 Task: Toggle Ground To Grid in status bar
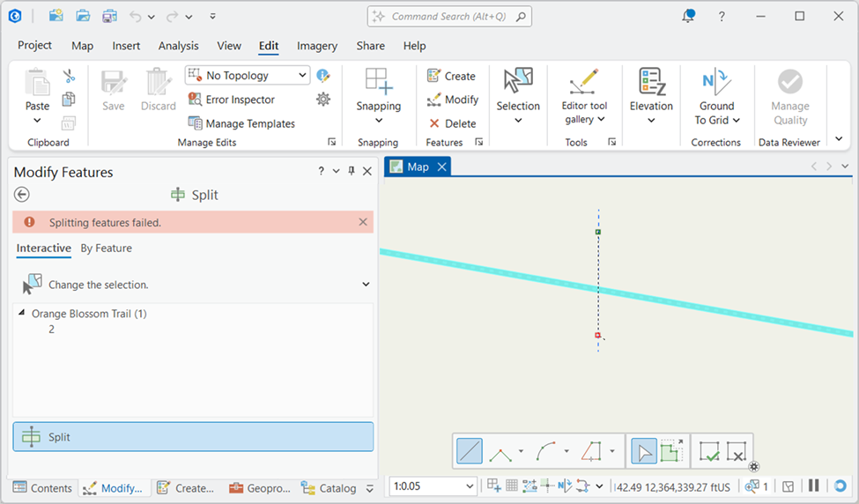pos(565,485)
